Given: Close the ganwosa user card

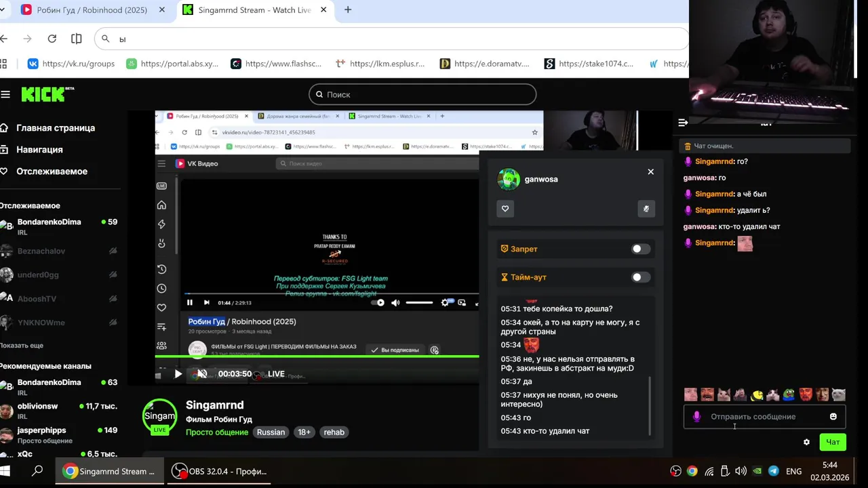Looking at the screenshot, I should 650,171.
